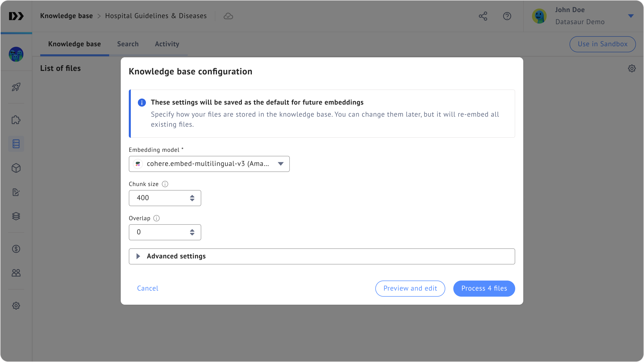Click the share icon in header
This screenshot has height=362, width=644.
[x=483, y=16]
